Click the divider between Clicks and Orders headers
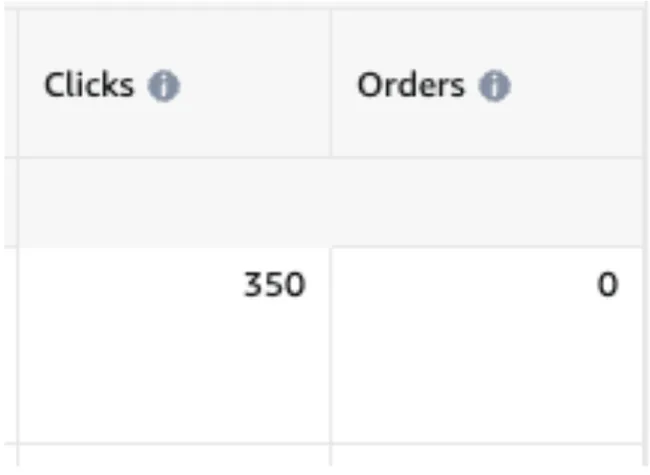The image size is (650, 475). click(331, 83)
